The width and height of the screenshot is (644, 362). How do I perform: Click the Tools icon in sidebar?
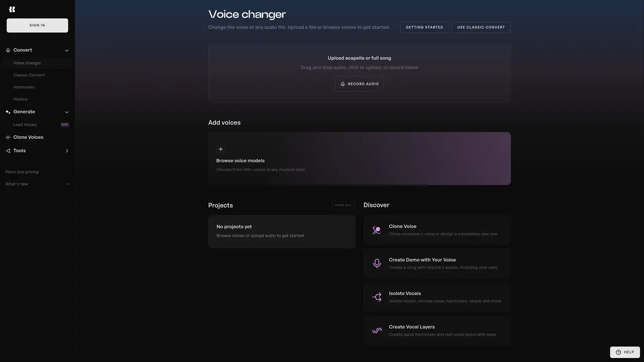8,151
